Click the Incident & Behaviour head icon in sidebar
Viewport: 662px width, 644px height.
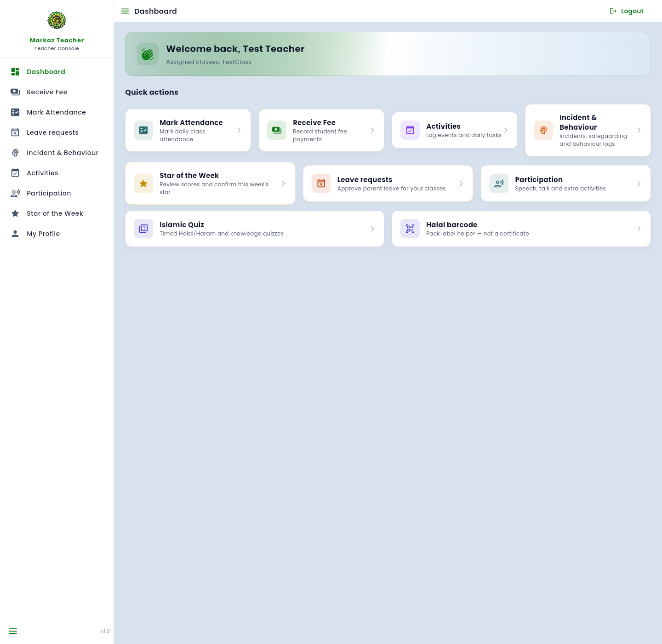click(15, 153)
